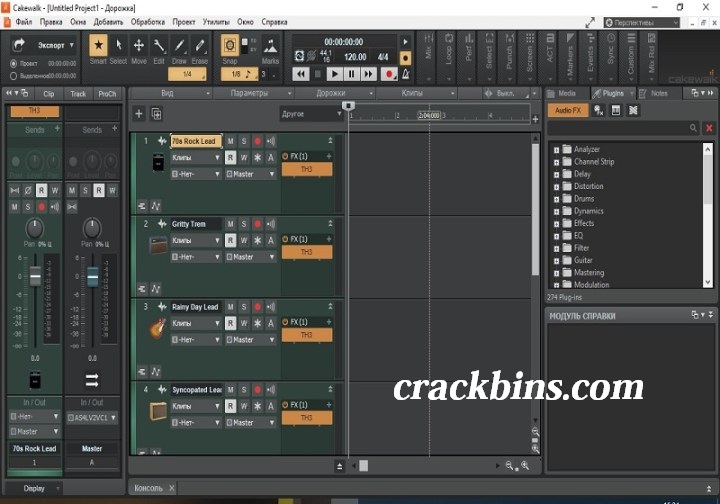720x504 pixels.
Task: Open the Дорожки track view menu
Action: [x=335, y=93]
